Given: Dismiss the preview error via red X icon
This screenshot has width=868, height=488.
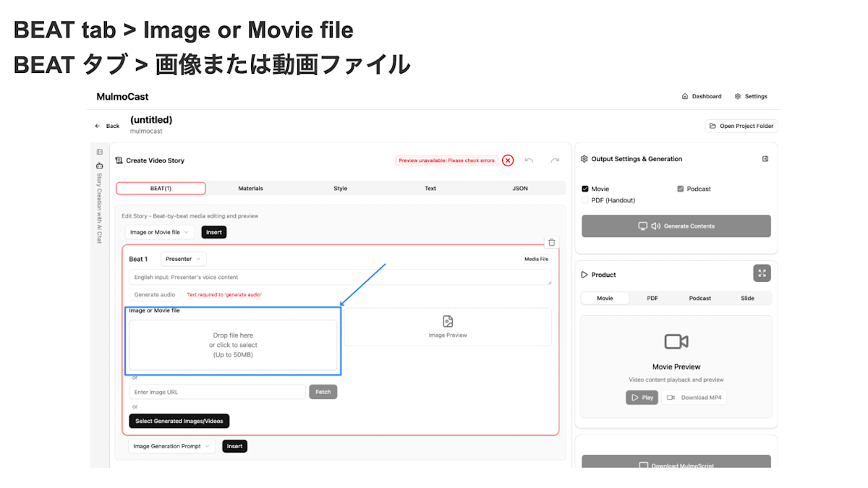Looking at the screenshot, I should (x=508, y=160).
